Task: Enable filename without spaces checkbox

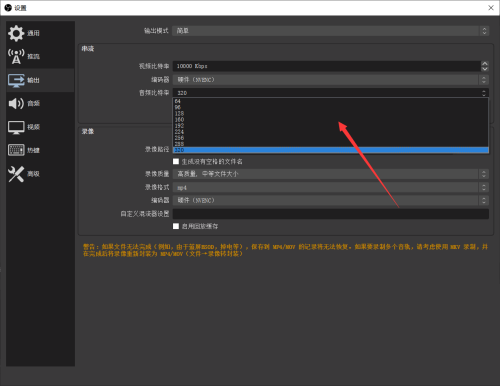Action: tap(176, 161)
